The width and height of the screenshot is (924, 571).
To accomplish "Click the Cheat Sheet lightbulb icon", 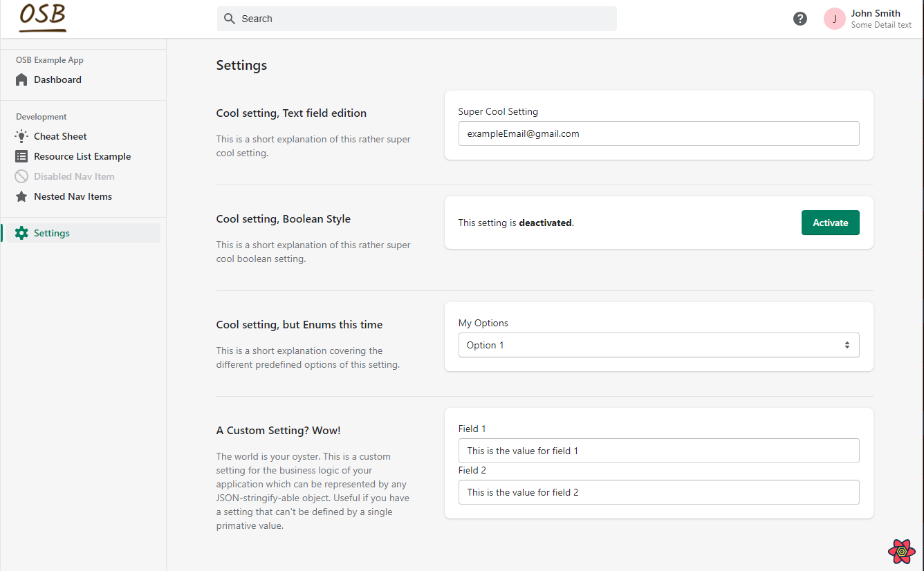I will tap(21, 136).
